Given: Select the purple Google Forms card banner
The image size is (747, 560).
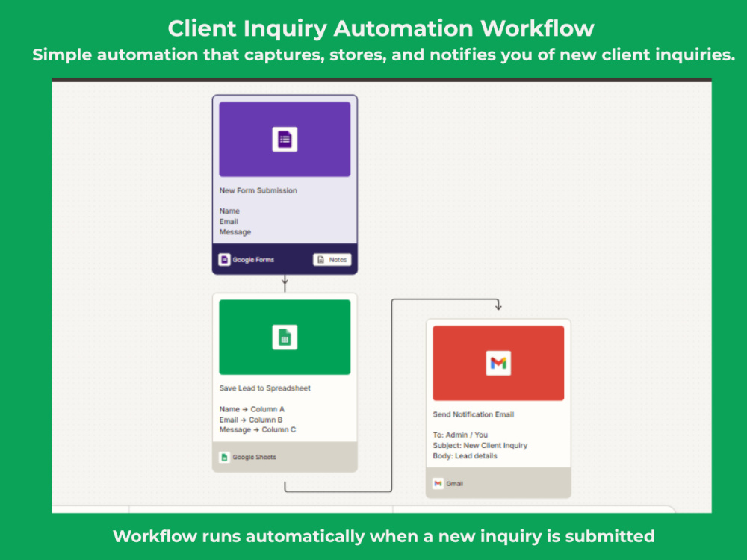Looking at the screenshot, I should point(285,139).
